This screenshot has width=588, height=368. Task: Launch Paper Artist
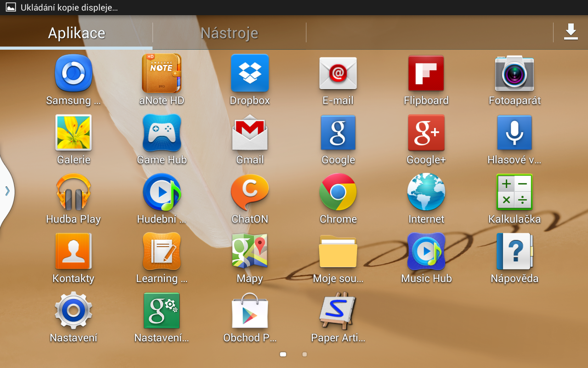click(338, 310)
